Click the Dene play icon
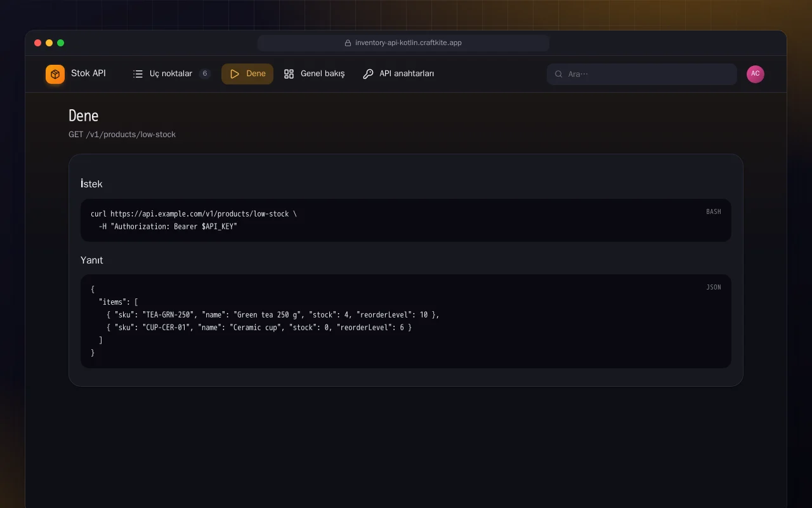Image resolution: width=812 pixels, height=508 pixels. tap(235, 74)
